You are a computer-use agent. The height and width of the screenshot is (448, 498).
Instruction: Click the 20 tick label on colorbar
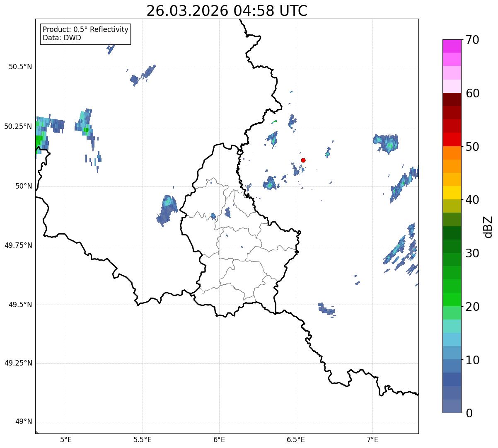pos(472,307)
